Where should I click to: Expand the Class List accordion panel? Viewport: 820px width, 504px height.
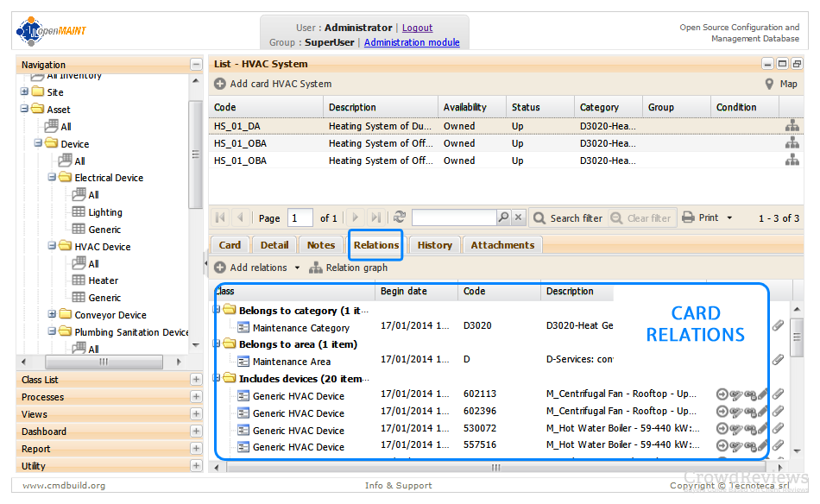196,380
